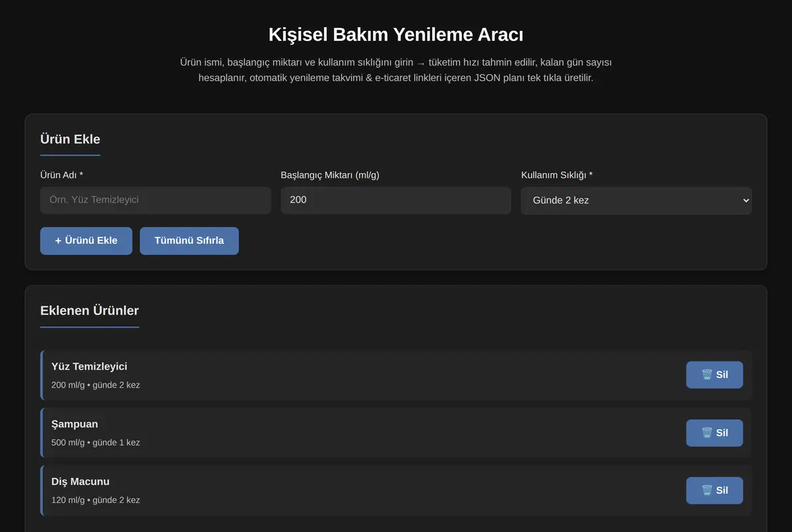
Task: Delete Yüz Temizleyici with its Sil button
Action: [x=715, y=375]
